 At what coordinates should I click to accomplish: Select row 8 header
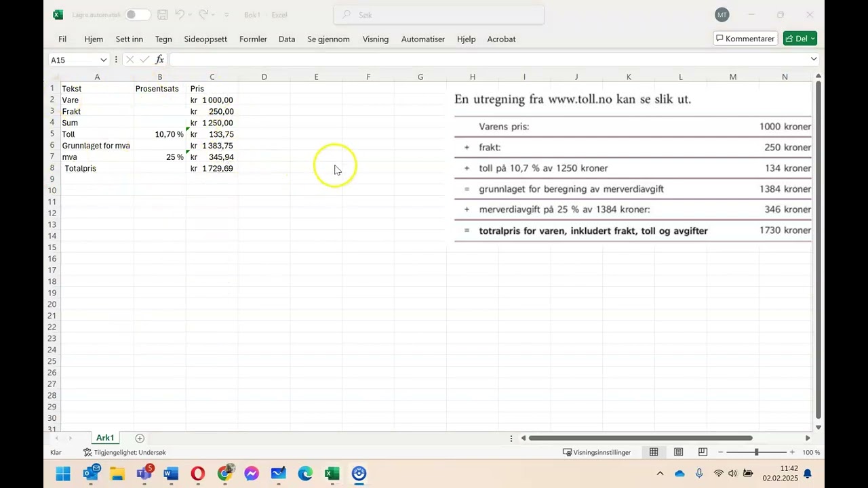[52, 168]
